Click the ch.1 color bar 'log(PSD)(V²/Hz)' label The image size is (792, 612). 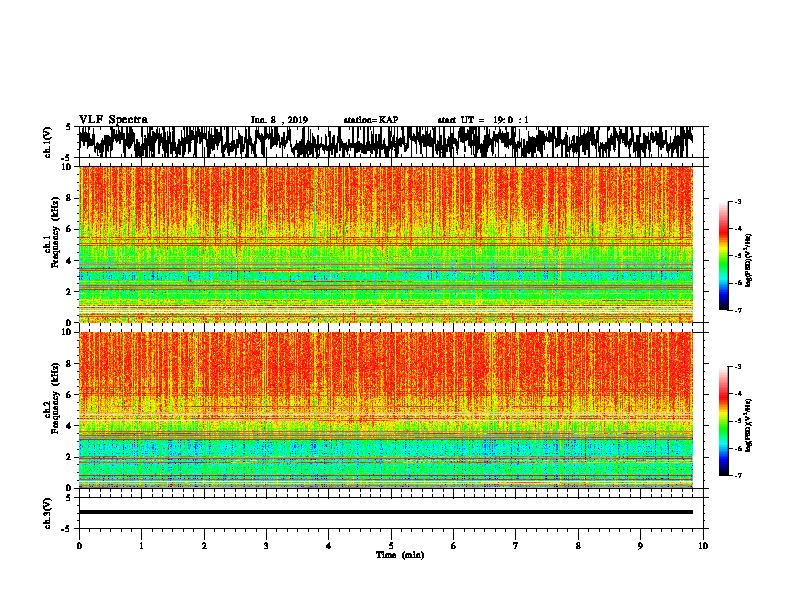point(749,261)
